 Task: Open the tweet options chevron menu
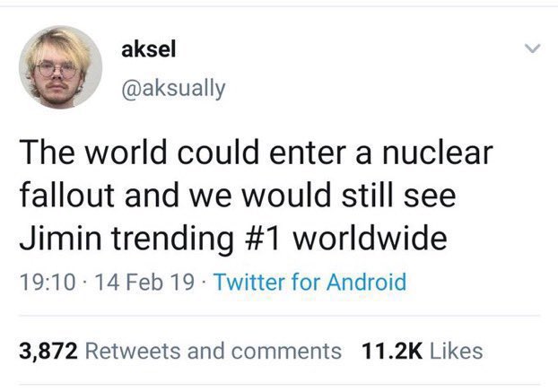(535, 48)
